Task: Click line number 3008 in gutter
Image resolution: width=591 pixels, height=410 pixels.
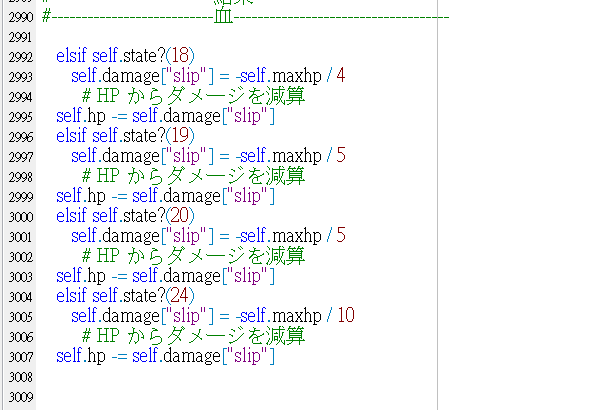Action: point(21,377)
